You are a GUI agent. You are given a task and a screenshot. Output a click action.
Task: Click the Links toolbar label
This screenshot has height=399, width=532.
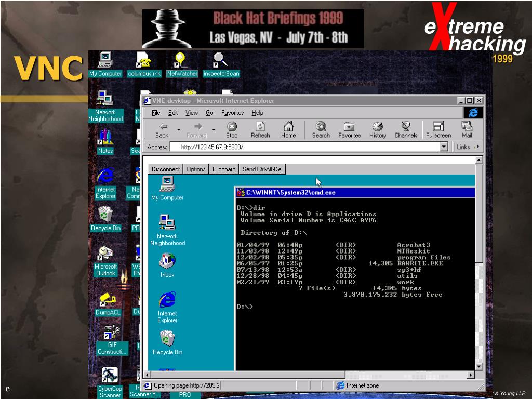pyautogui.click(x=463, y=147)
